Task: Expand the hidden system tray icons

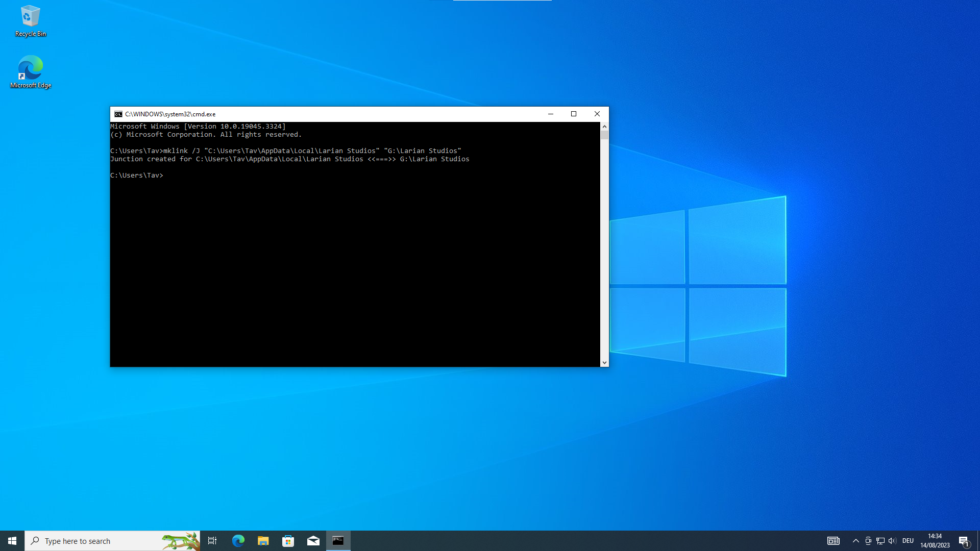Action: coord(855,541)
